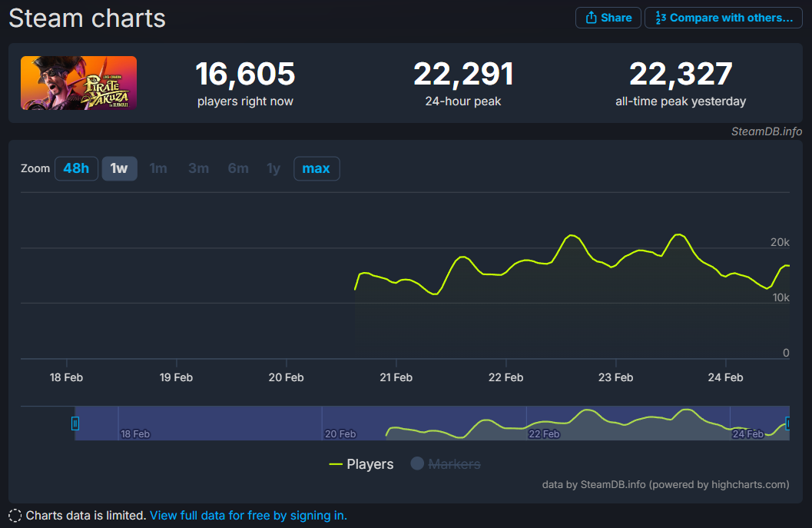812x528 pixels.
Task: Click the 3m zoom option
Action: 198,168
